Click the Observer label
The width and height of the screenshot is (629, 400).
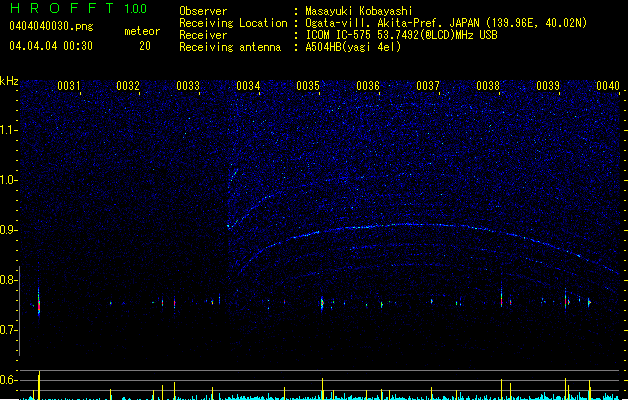click(x=203, y=11)
